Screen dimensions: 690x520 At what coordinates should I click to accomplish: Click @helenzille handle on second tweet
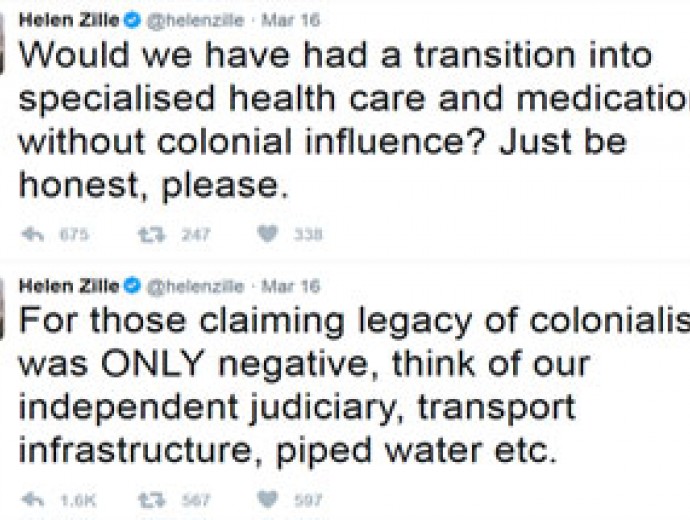(x=195, y=286)
